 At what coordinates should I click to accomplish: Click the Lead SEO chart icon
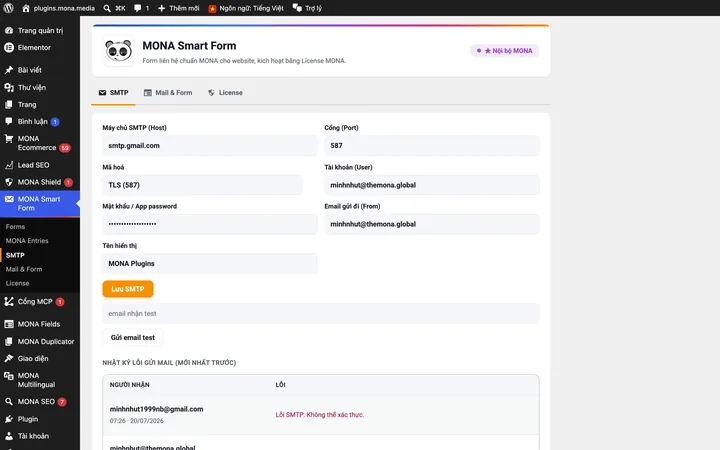tap(9, 165)
